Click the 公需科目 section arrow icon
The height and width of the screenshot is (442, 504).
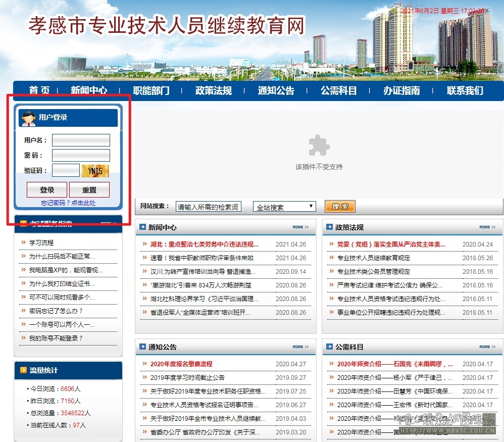329,347
